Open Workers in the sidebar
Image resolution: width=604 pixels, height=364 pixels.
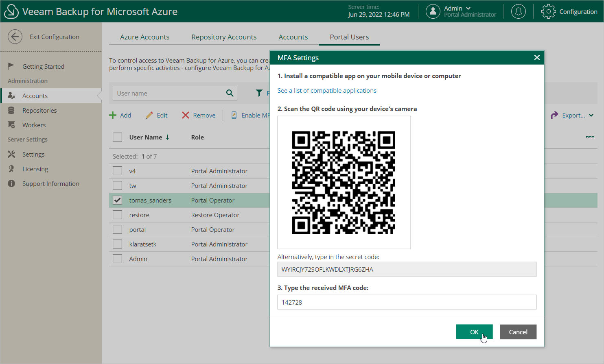(x=34, y=125)
